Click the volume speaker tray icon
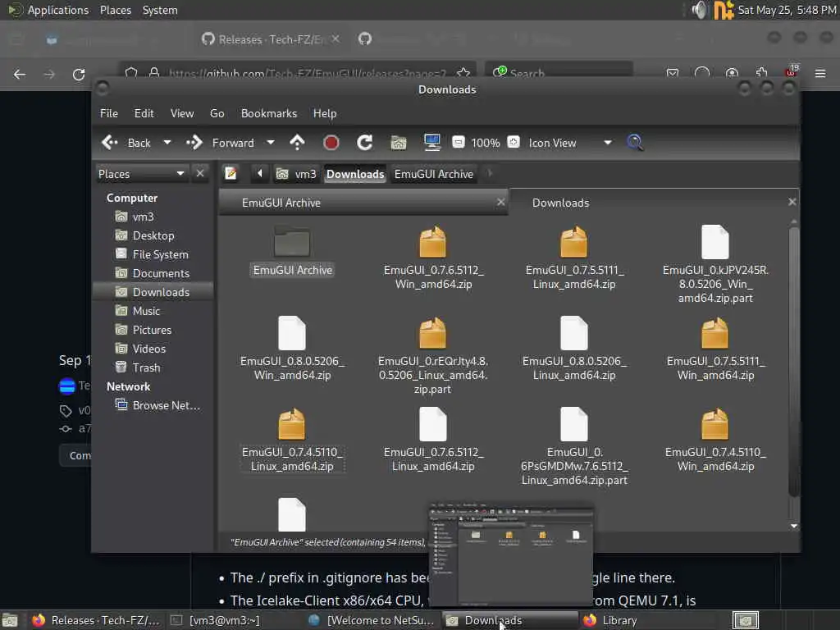The width and height of the screenshot is (840, 630). (x=699, y=10)
